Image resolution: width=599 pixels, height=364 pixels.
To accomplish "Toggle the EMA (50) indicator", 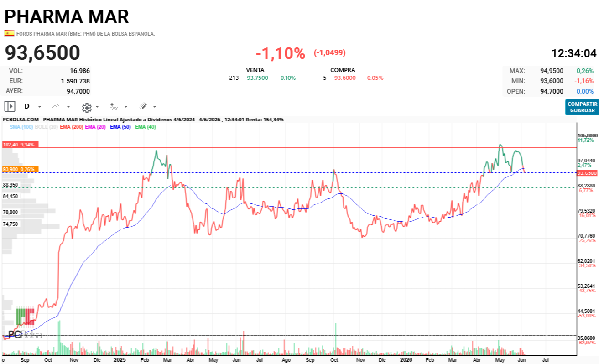I will [120, 127].
